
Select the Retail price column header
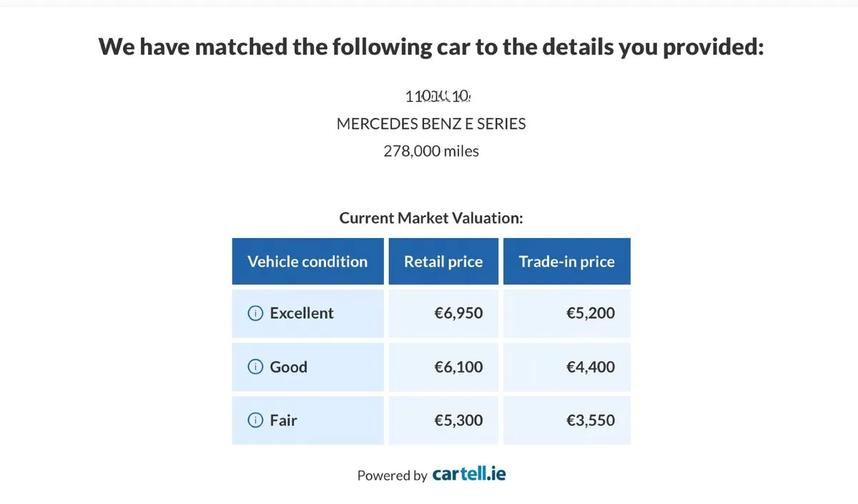point(443,262)
